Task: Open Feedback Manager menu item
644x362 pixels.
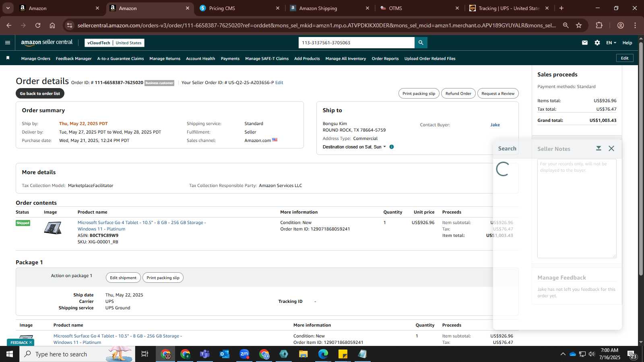Action: point(74,58)
